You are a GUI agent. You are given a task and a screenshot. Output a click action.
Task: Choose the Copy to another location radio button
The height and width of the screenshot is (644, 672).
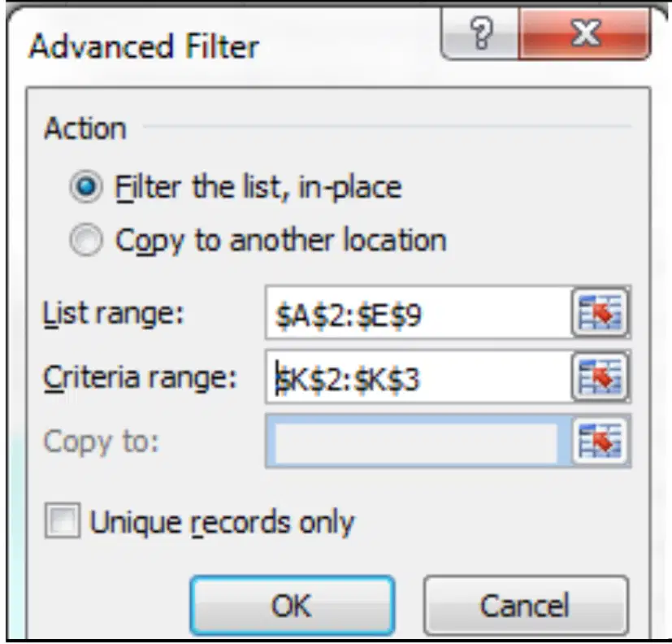pos(86,240)
